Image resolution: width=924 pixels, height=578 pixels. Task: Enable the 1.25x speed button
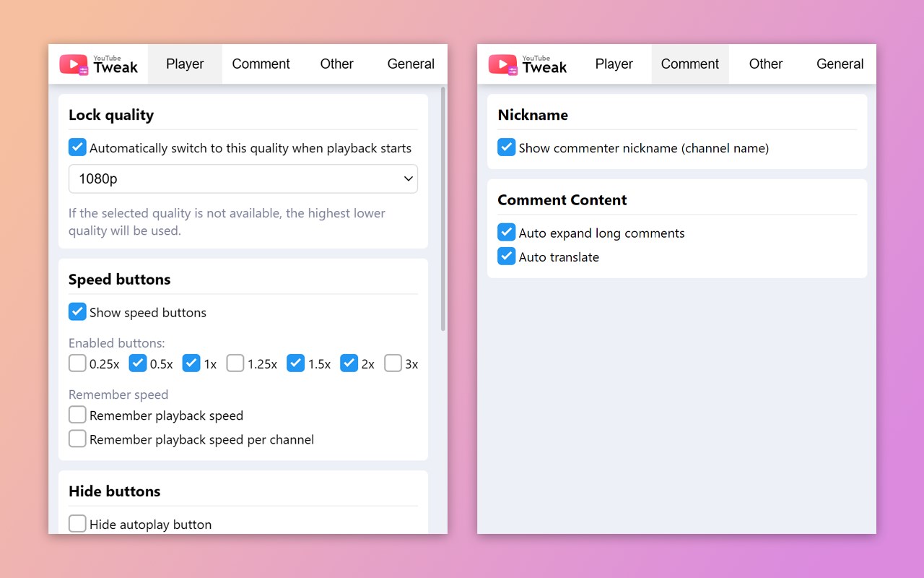pos(235,363)
